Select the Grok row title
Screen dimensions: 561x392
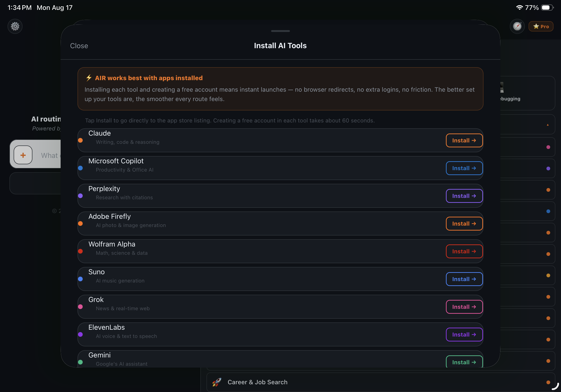click(96, 300)
